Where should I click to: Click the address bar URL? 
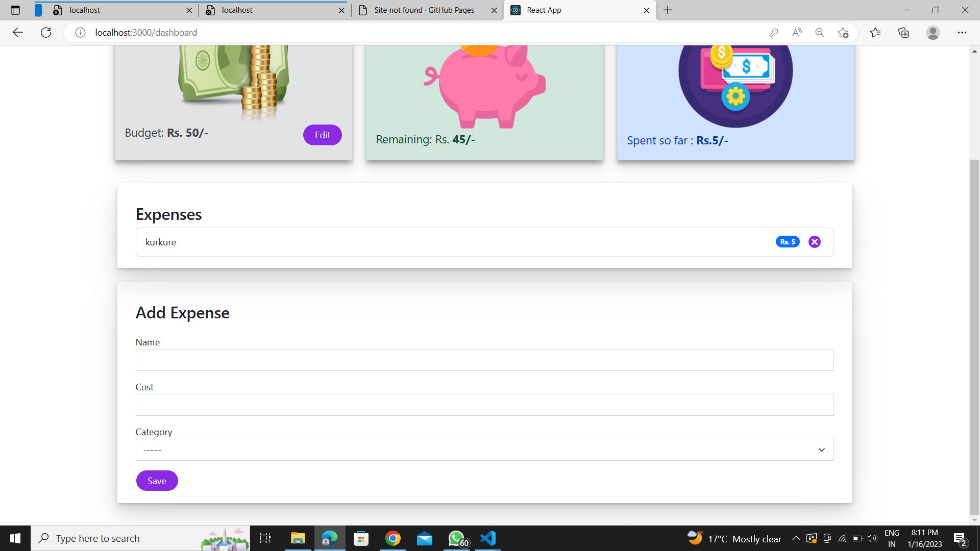coord(146,33)
